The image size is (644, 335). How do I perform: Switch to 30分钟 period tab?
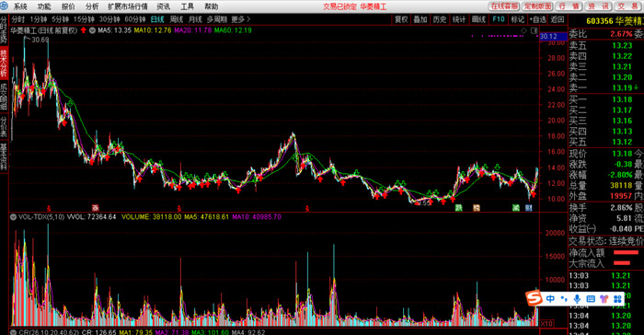tap(109, 19)
